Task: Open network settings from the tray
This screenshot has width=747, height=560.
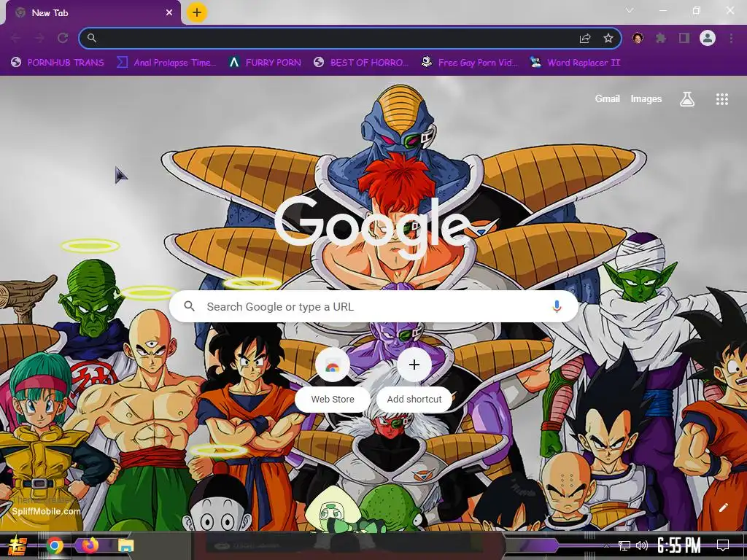Action: tap(624, 545)
